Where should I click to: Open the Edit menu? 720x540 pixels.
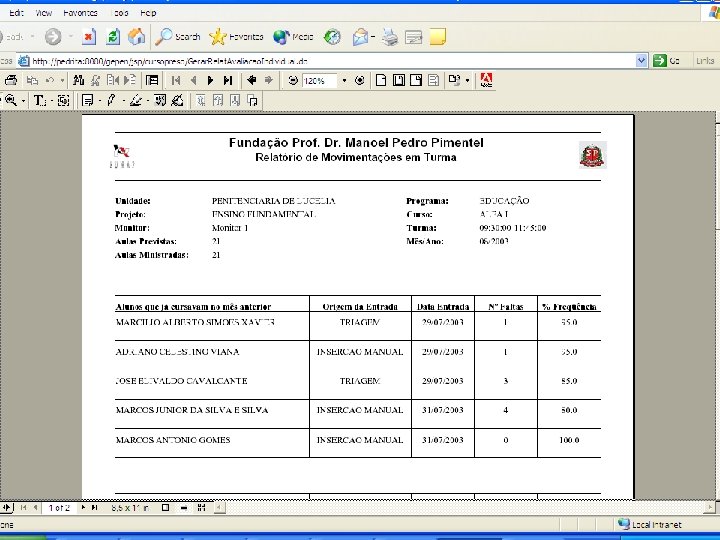click(x=16, y=13)
